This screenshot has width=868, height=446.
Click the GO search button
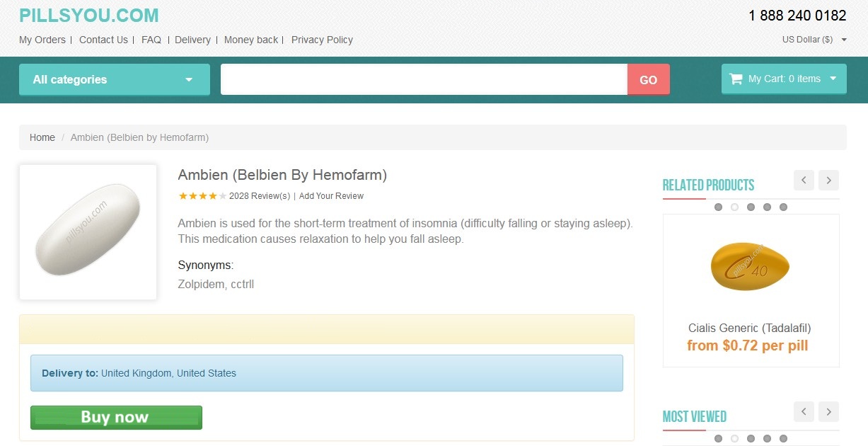pyautogui.click(x=649, y=79)
